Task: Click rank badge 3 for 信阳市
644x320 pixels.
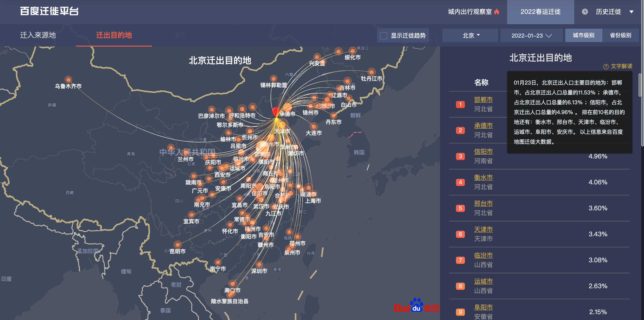Action: (x=460, y=156)
